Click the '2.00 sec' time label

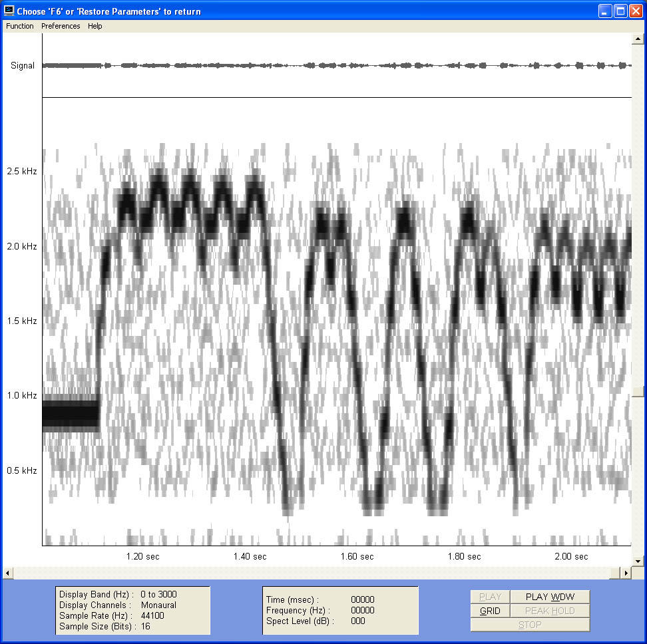(x=571, y=557)
